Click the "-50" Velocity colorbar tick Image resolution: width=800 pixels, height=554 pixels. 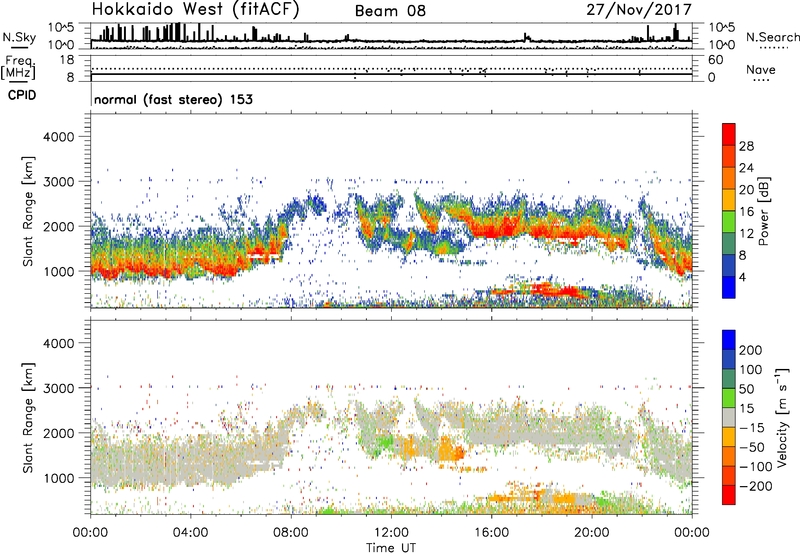click(x=752, y=447)
